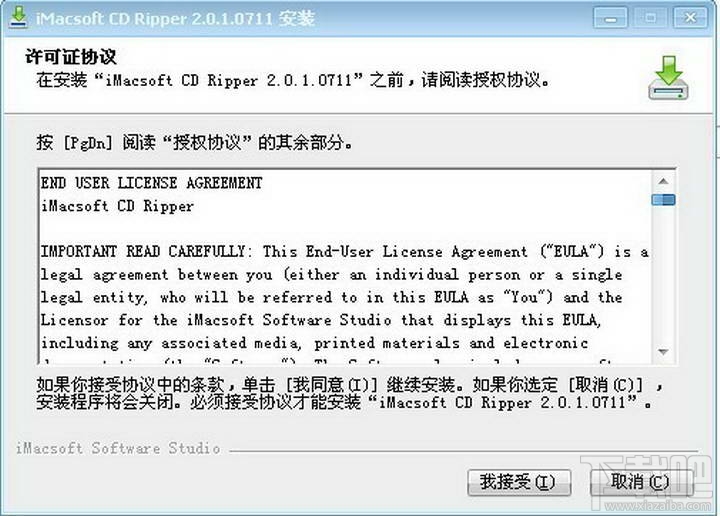Image resolution: width=720 pixels, height=516 pixels.
Task: Click the green download arrow header icon
Action: coord(668,78)
